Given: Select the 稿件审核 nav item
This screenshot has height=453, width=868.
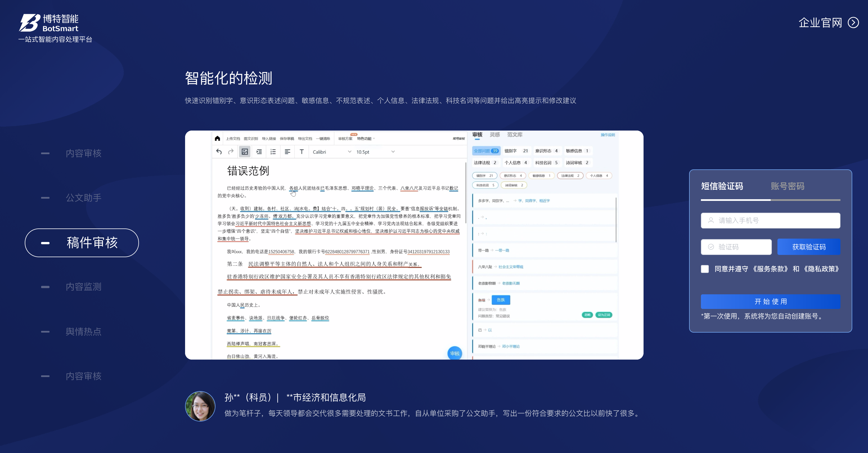Looking at the screenshot, I should point(82,243).
